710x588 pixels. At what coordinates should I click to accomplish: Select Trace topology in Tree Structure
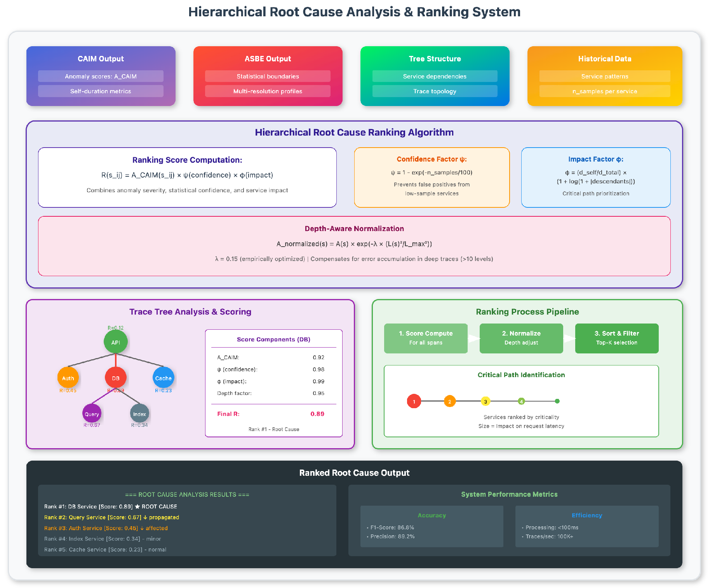coord(435,91)
